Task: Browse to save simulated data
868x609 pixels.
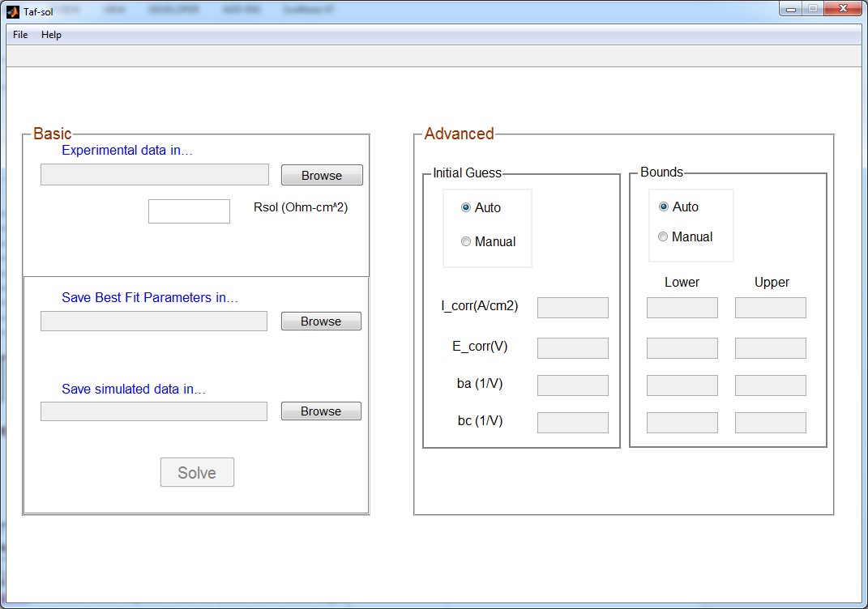Action: tap(321, 411)
